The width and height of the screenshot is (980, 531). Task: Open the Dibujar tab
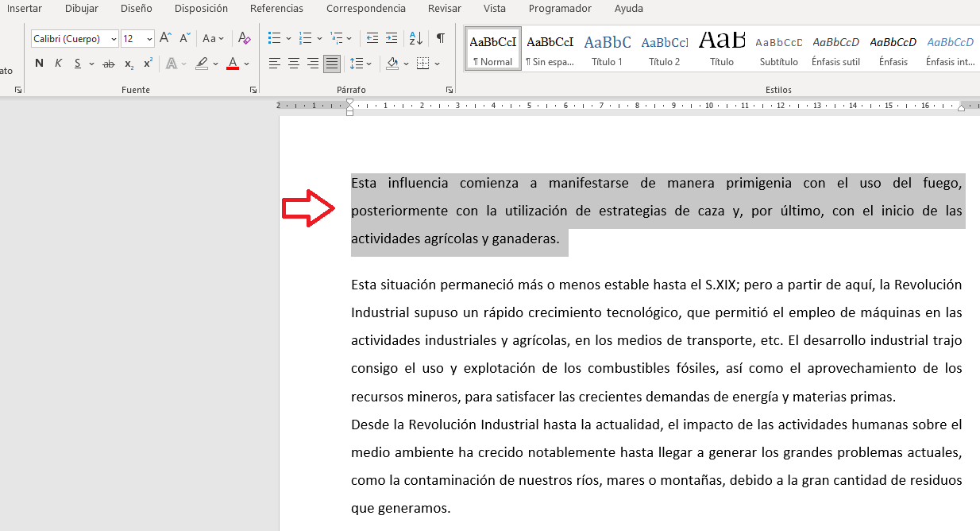[82, 9]
